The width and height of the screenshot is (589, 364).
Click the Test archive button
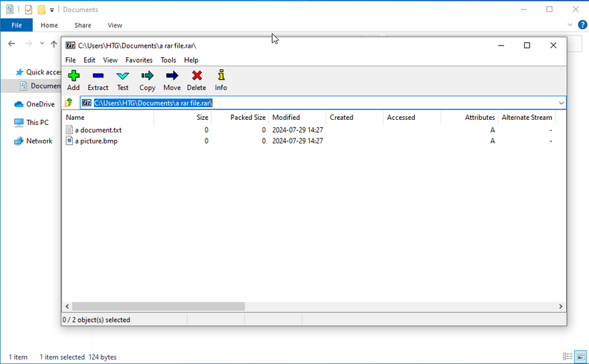123,81
